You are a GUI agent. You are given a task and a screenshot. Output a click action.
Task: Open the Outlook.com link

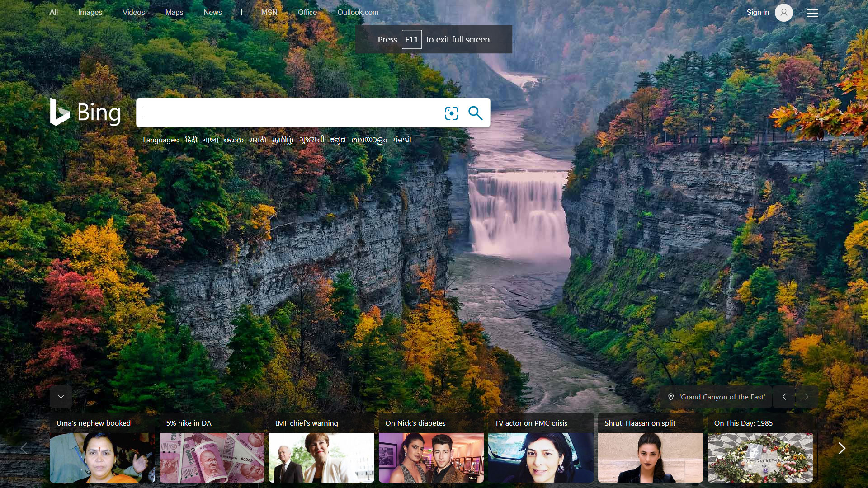[358, 13]
